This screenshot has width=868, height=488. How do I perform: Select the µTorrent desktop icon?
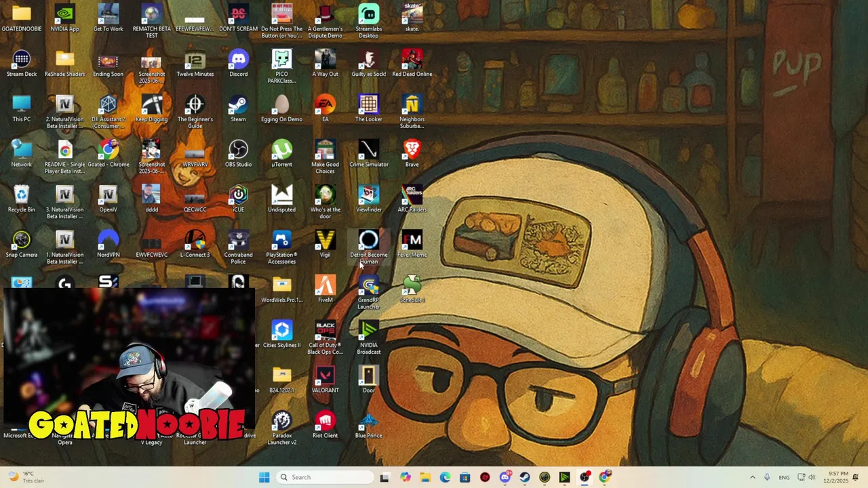tap(281, 154)
